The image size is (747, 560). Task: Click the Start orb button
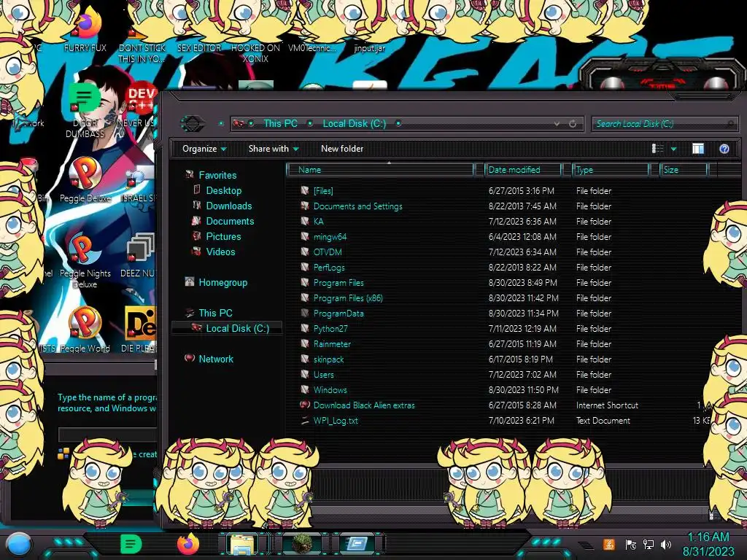click(x=19, y=544)
